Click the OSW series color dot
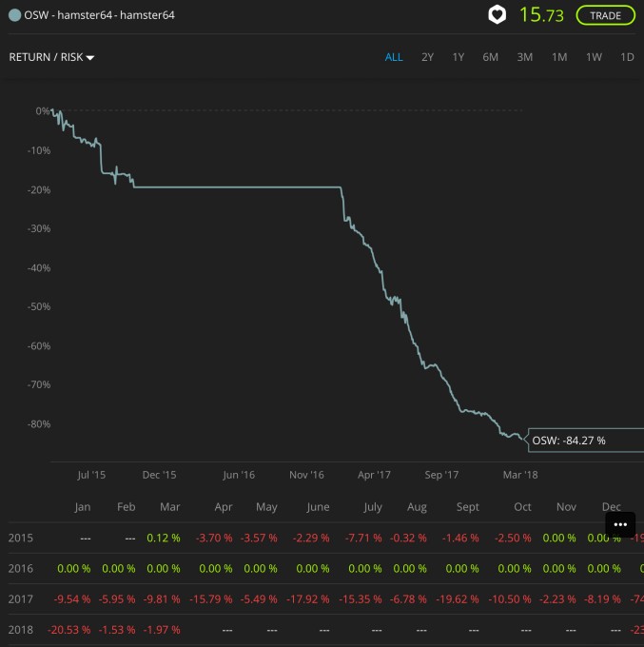The width and height of the screenshot is (644, 647). click(14, 15)
